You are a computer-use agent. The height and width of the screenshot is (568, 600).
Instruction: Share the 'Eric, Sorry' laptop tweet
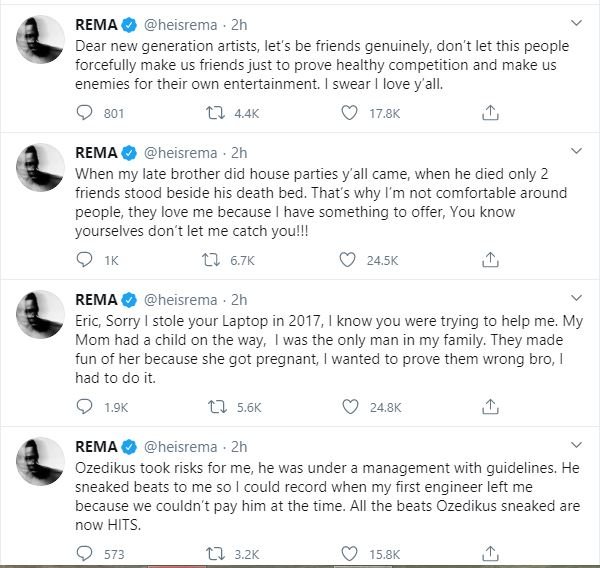pyautogui.click(x=490, y=407)
